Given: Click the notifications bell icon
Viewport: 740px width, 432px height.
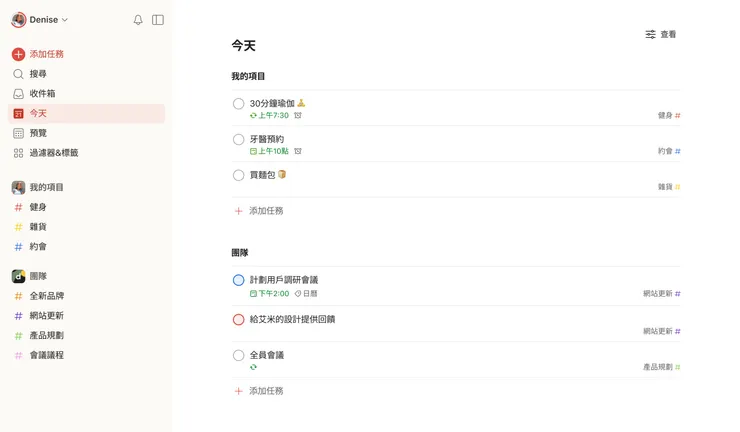Looking at the screenshot, I should tap(138, 20).
